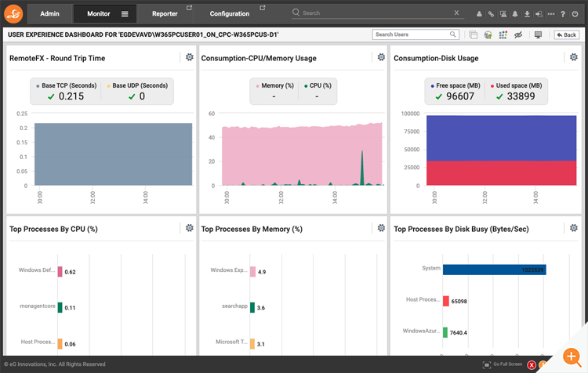Click the sign-in arrow icon in header

pos(539,14)
